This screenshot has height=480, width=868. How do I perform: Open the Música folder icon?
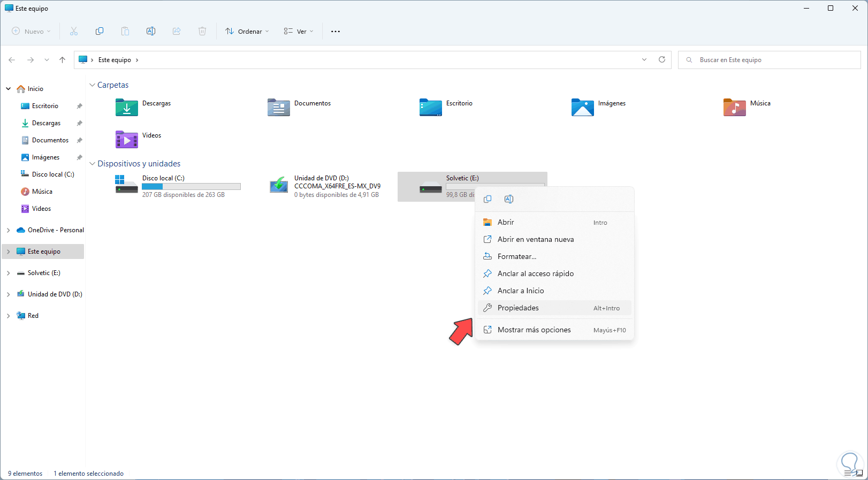pos(735,108)
